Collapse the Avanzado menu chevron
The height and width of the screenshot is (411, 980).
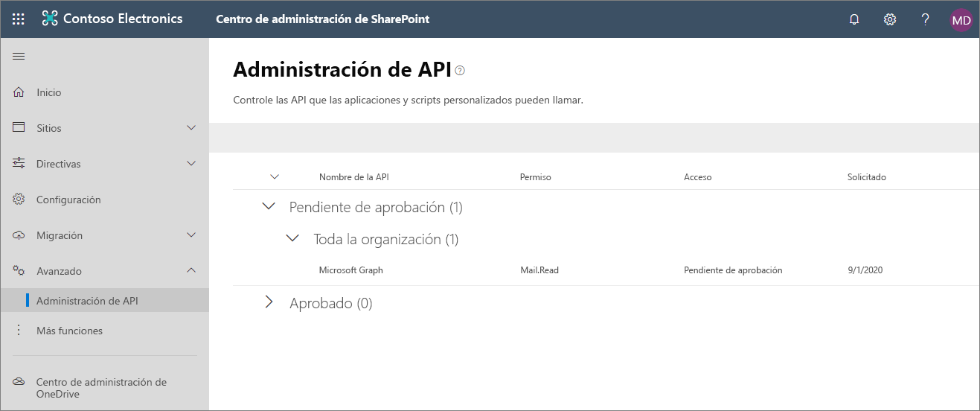click(x=191, y=270)
